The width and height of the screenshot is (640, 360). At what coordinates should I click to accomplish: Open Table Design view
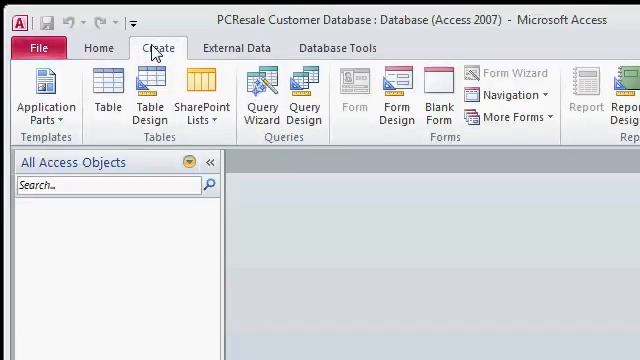(x=150, y=96)
